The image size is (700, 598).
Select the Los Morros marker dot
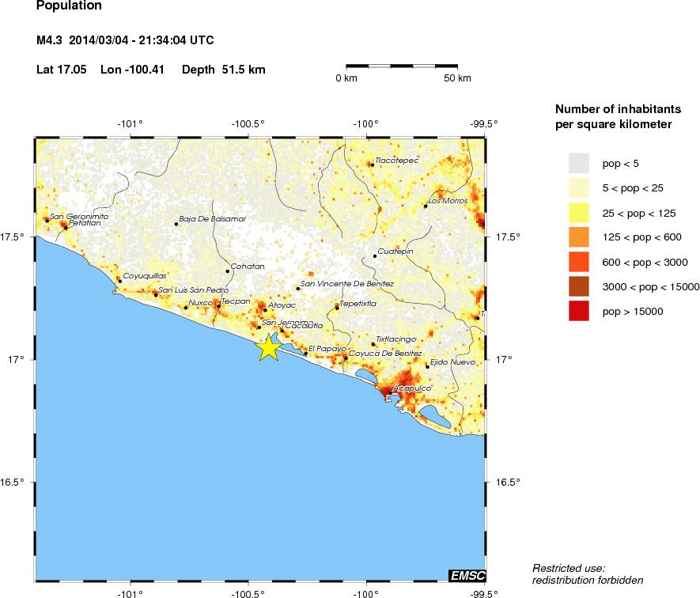pyautogui.click(x=426, y=206)
